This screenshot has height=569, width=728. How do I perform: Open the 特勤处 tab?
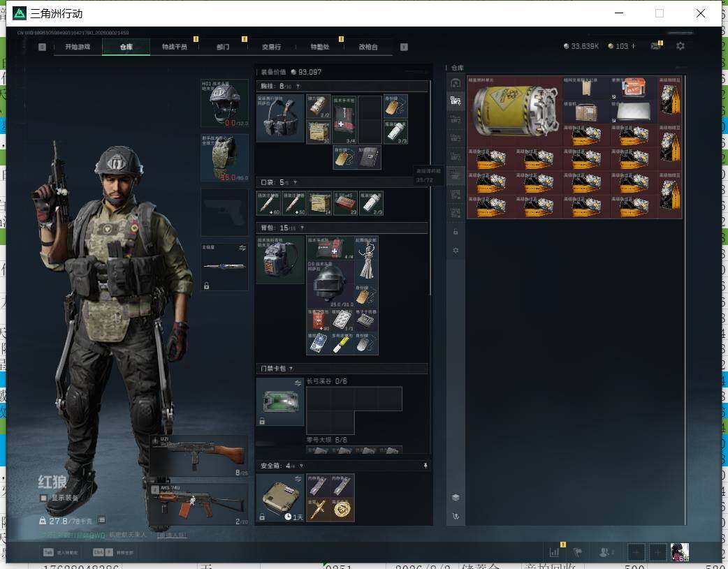[320, 47]
